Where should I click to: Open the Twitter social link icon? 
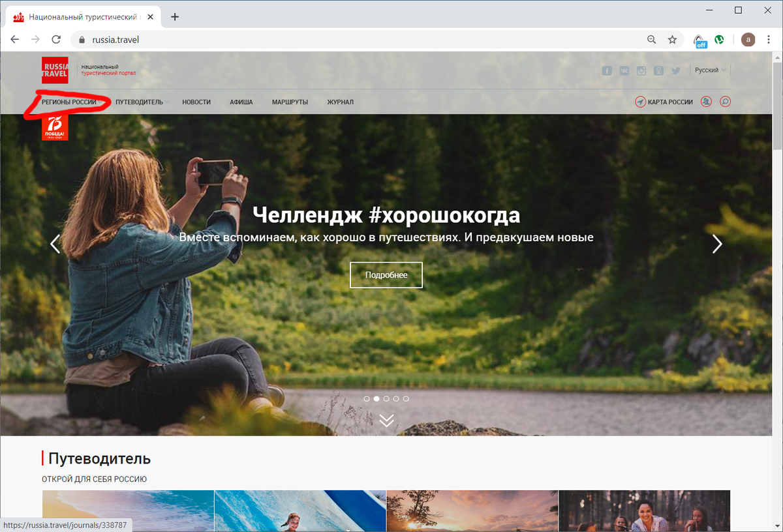[675, 70]
